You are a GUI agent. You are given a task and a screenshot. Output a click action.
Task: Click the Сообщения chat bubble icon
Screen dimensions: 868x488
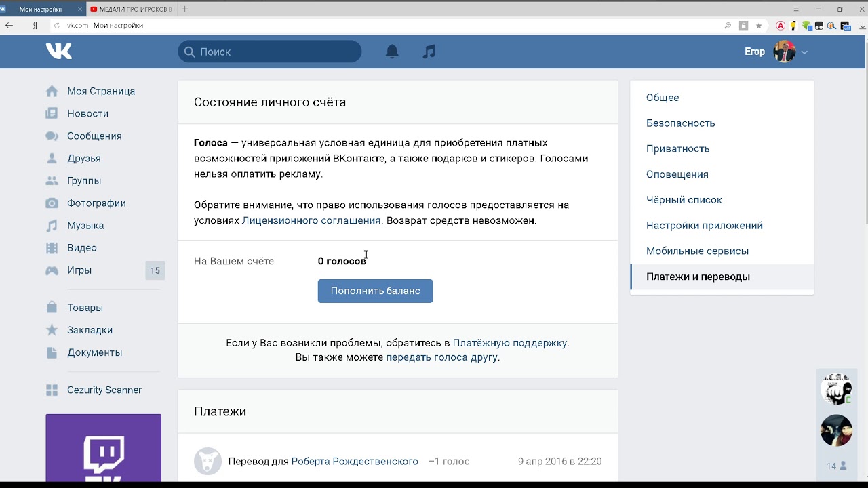[x=52, y=136]
